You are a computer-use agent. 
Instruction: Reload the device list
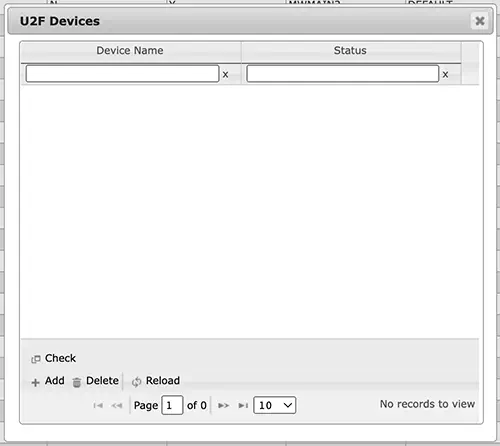156,381
